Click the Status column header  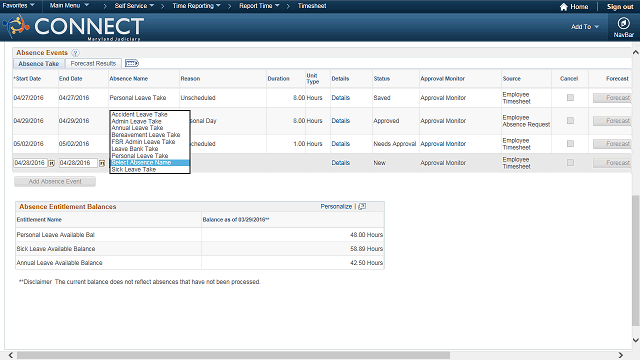click(382, 79)
